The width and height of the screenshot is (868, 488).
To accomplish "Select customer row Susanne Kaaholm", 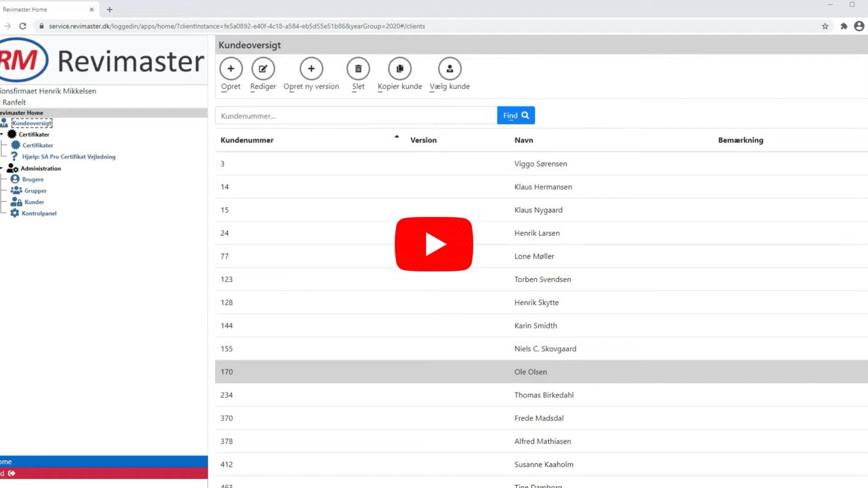I will pyautogui.click(x=541, y=465).
